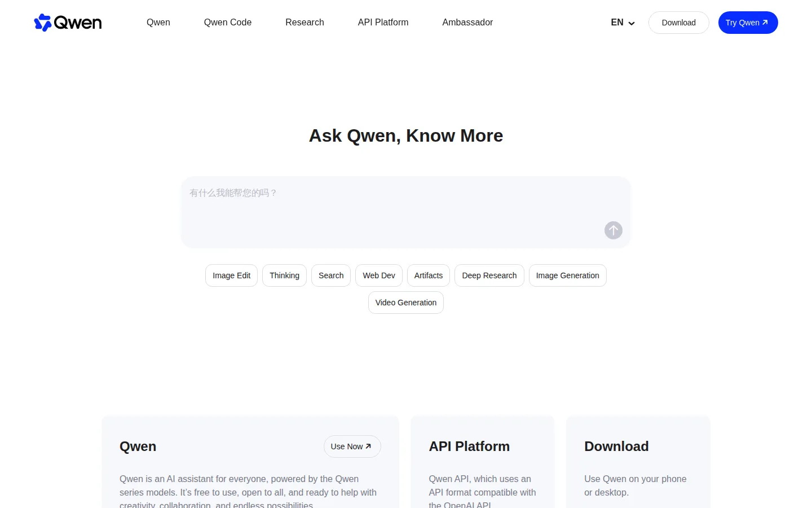
Task: Enable the Search chip
Action: click(331, 275)
